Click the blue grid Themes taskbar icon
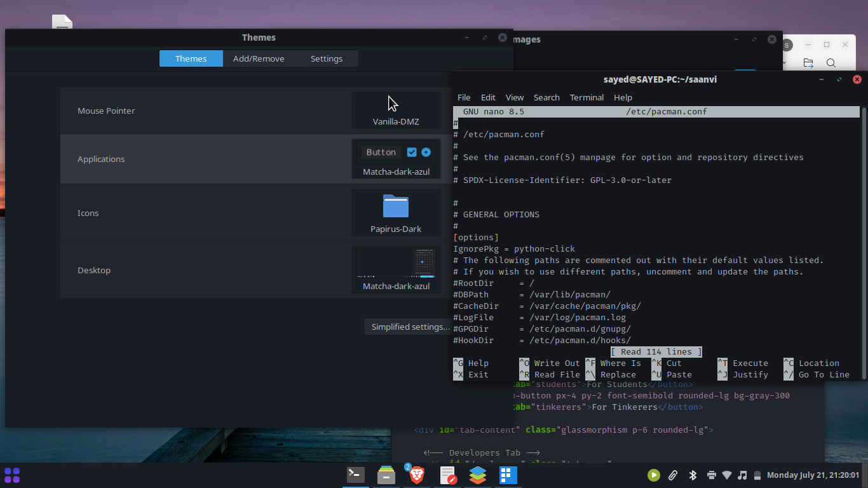 (x=508, y=475)
